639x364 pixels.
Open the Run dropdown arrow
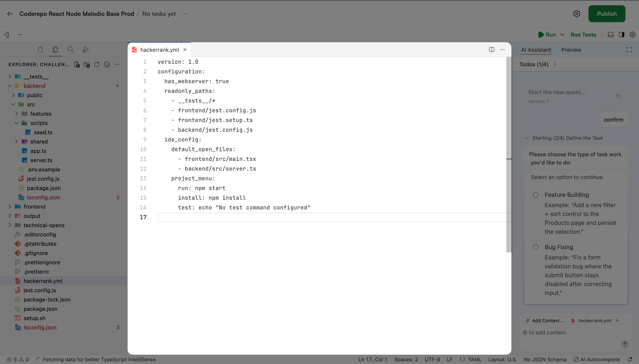[562, 35]
